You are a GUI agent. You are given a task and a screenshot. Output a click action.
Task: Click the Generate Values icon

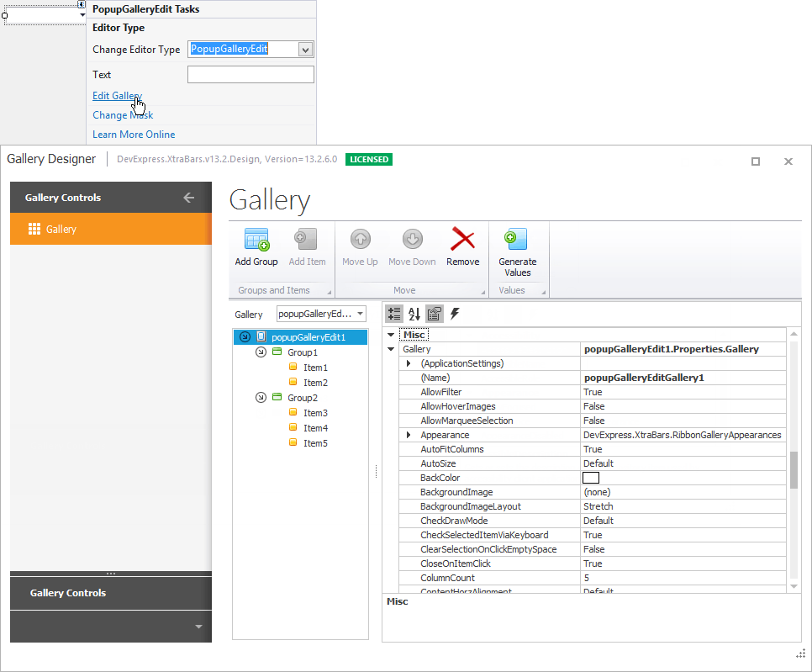click(x=516, y=240)
